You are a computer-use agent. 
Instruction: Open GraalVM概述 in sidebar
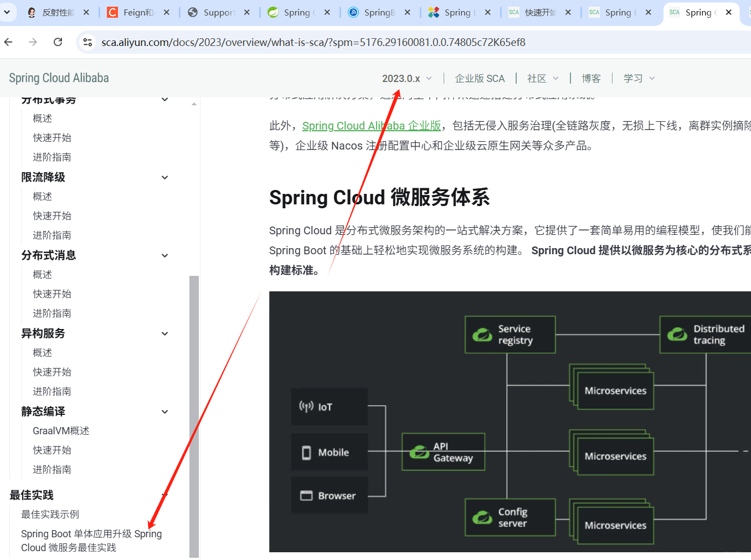click(x=61, y=431)
